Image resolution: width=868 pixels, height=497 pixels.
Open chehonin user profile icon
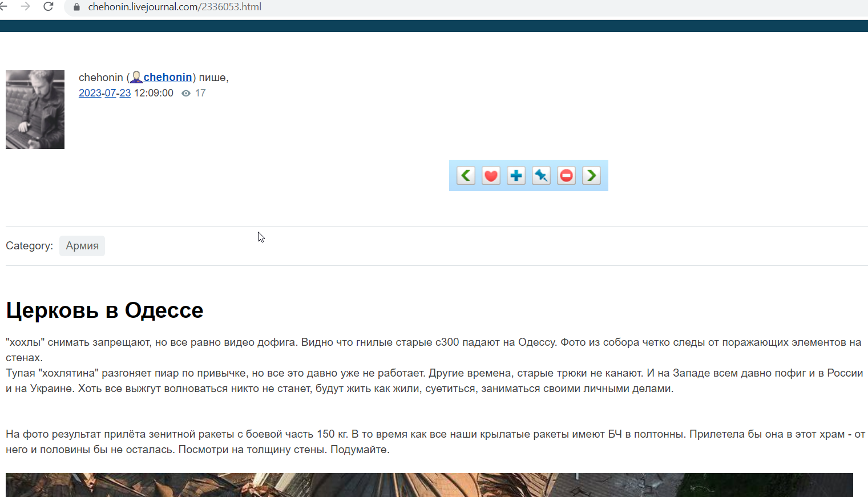coord(136,77)
